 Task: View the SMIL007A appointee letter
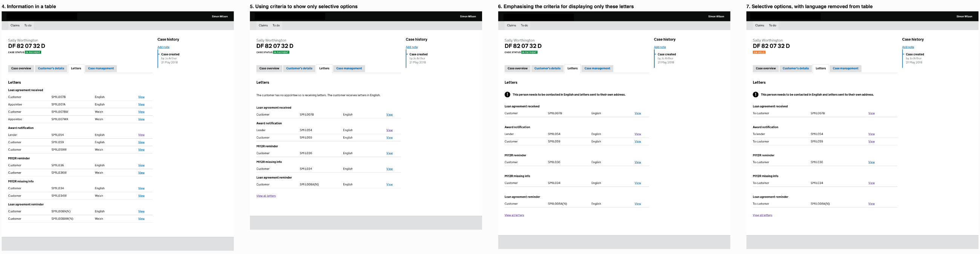141,104
